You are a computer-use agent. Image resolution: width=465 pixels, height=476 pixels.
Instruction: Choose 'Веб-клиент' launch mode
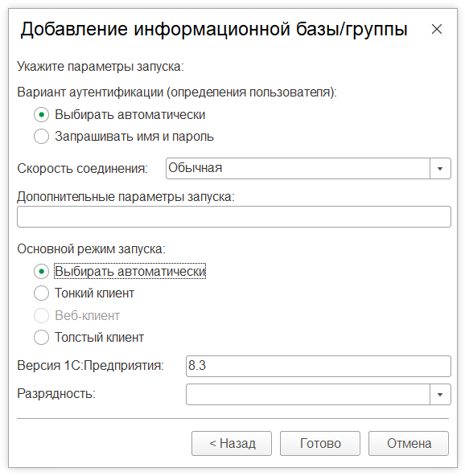pos(42,315)
